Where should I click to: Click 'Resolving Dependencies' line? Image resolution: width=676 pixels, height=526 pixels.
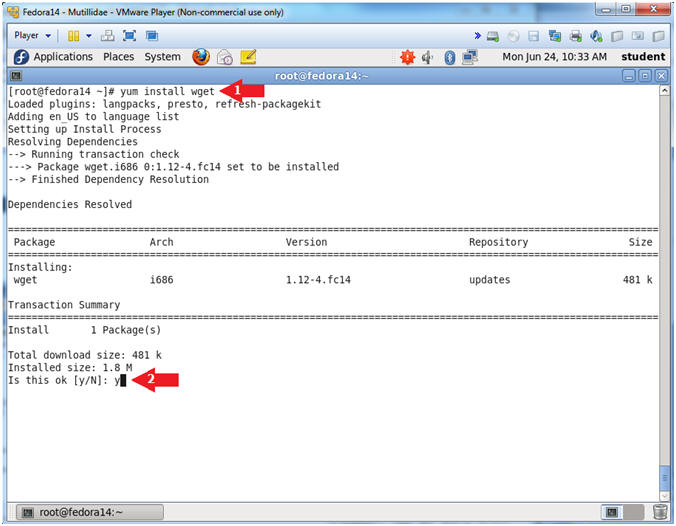(73, 142)
